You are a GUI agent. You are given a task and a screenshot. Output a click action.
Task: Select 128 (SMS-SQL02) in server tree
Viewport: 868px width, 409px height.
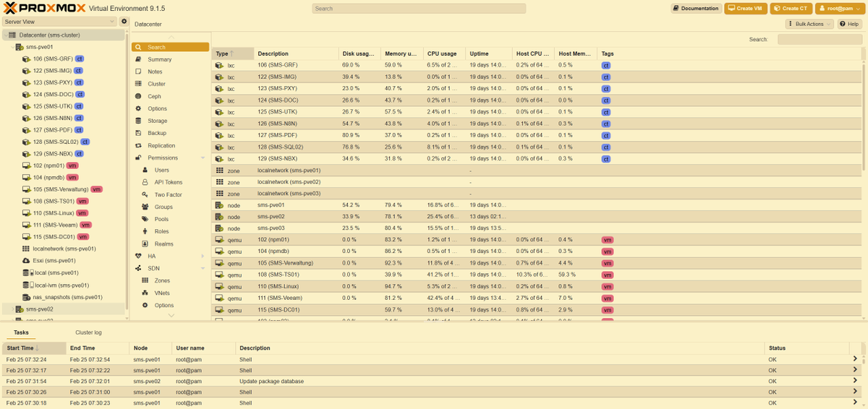tap(56, 142)
